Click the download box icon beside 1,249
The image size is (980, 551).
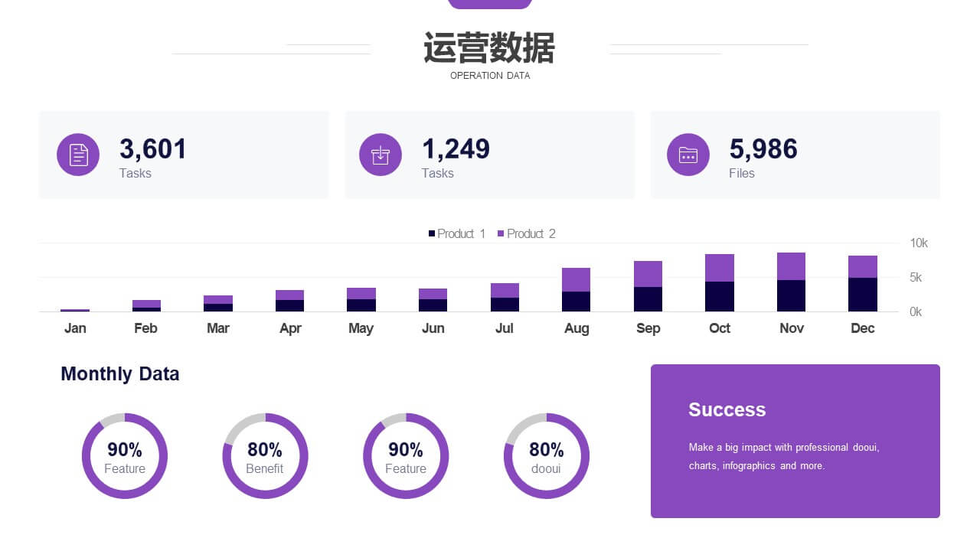tap(381, 155)
